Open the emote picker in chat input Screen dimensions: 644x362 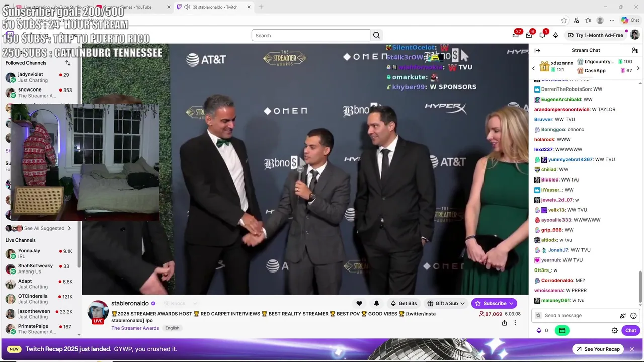click(x=633, y=316)
